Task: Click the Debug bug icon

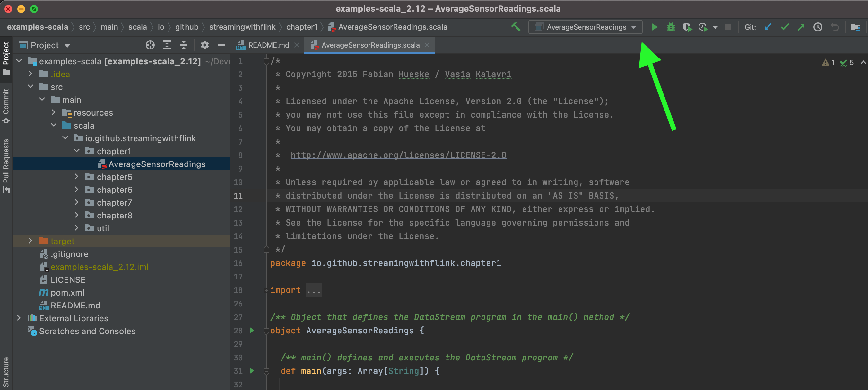Action: [x=671, y=27]
